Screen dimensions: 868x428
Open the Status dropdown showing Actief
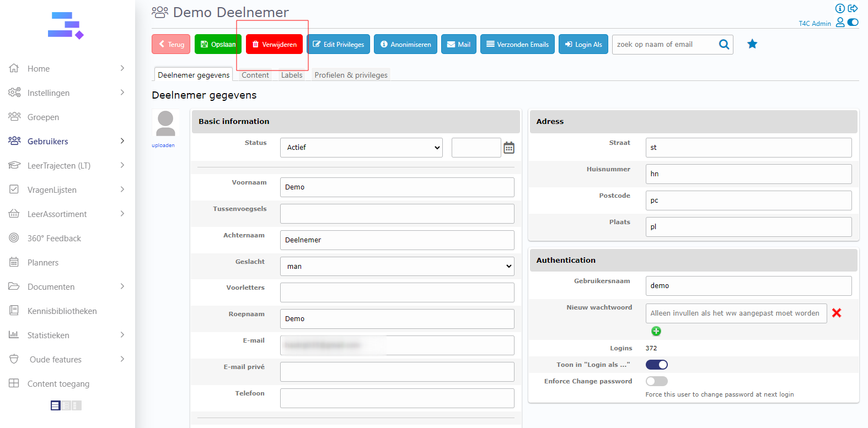click(361, 148)
